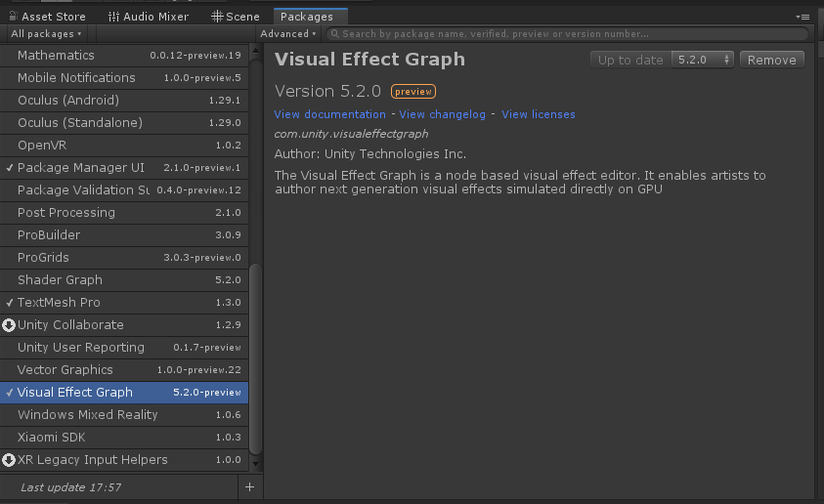Open the View changelog link
Screen dimensions: 824x504
click(x=442, y=114)
